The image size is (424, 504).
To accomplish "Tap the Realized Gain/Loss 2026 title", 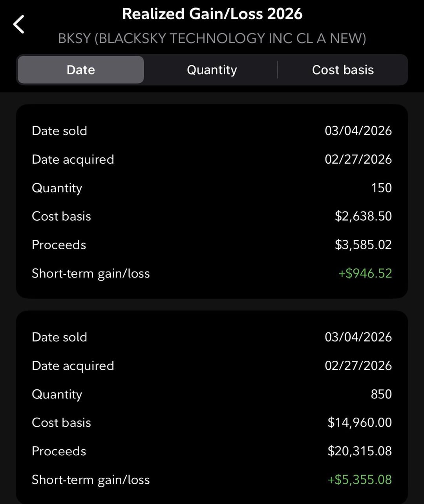I will coord(212,14).
